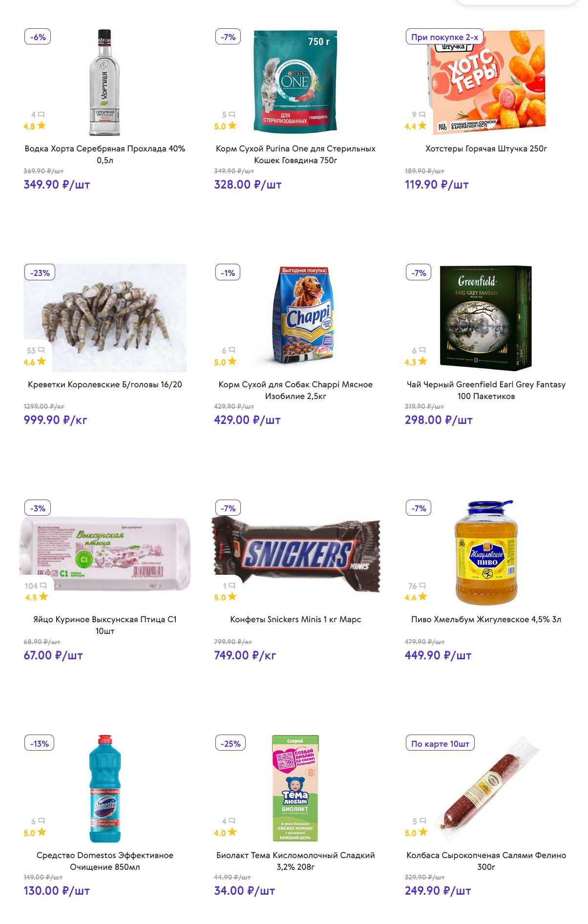
Task: Click the review count icon for Салями Фелино sausage
Action: tap(423, 821)
